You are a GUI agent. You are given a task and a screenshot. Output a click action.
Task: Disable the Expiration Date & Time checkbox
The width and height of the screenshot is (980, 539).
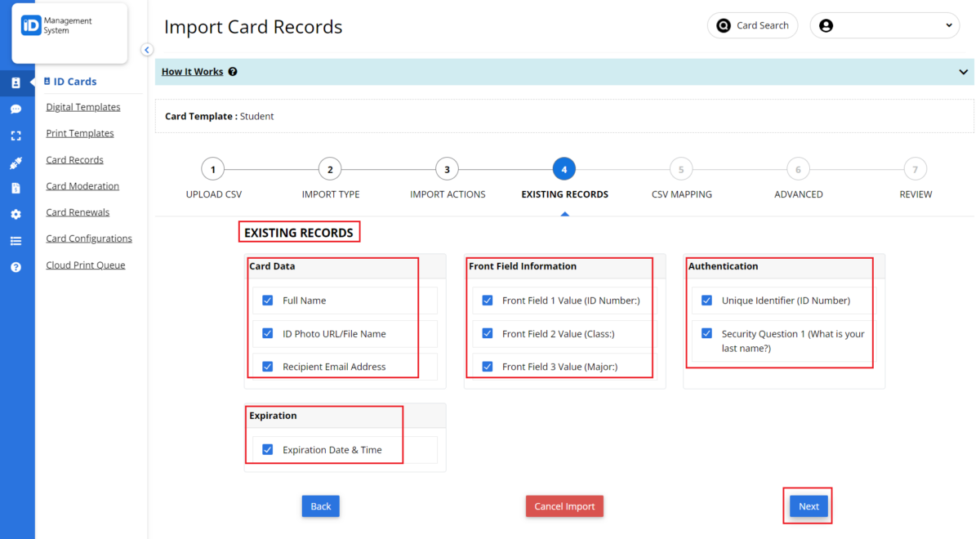(x=267, y=449)
